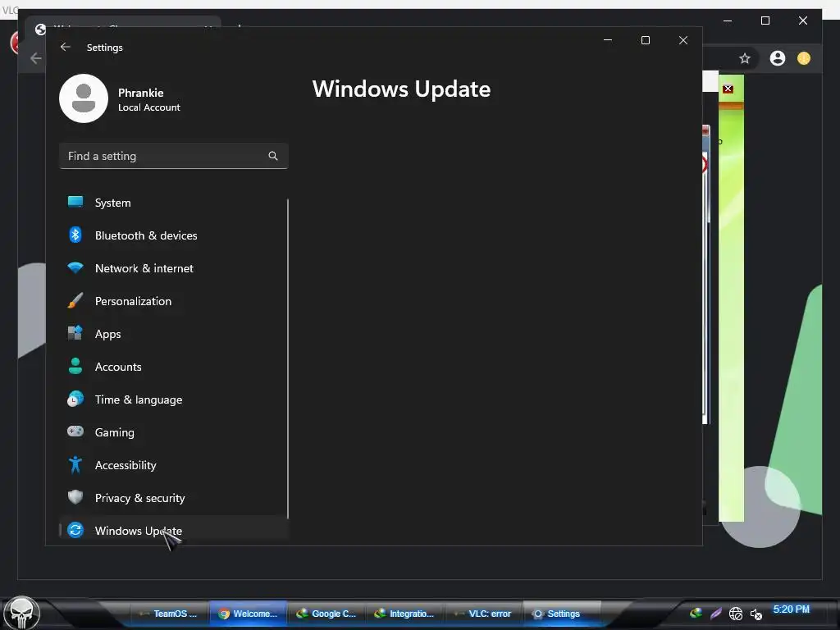Click the Bluetooth icon in sidebar
Image resolution: width=840 pixels, height=630 pixels.
(75, 235)
